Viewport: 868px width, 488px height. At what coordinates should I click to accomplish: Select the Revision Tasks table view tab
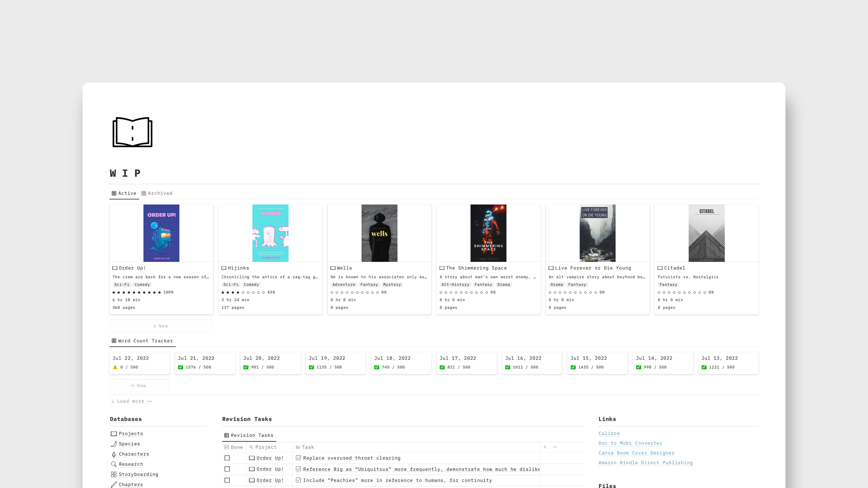click(x=249, y=435)
